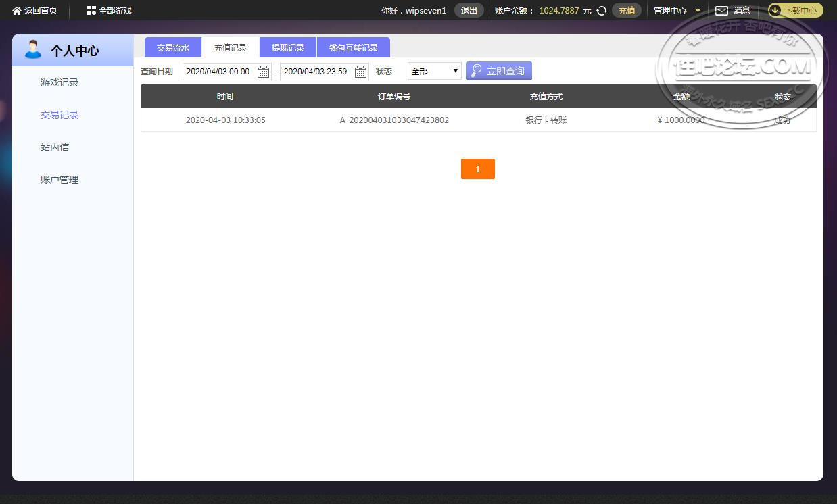Open the envelope 消息 icon

pos(721,11)
